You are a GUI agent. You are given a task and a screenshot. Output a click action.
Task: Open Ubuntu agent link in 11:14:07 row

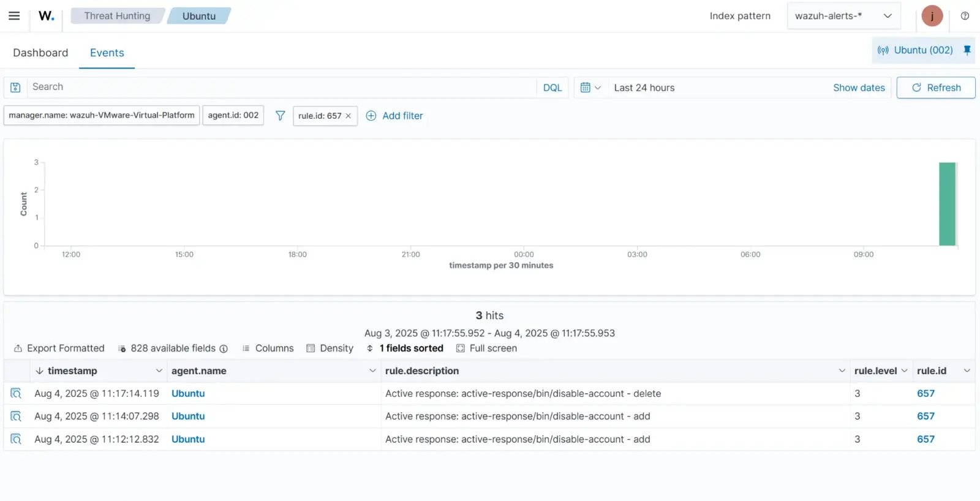click(x=188, y=416)
